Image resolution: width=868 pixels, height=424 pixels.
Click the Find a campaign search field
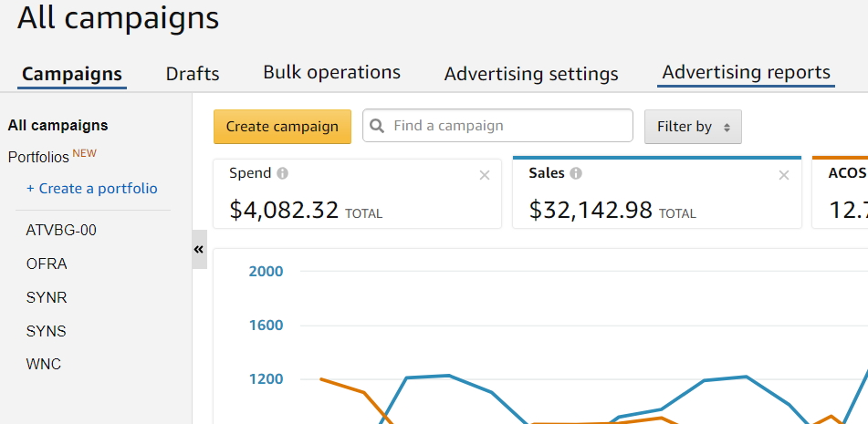coord(507,126)
